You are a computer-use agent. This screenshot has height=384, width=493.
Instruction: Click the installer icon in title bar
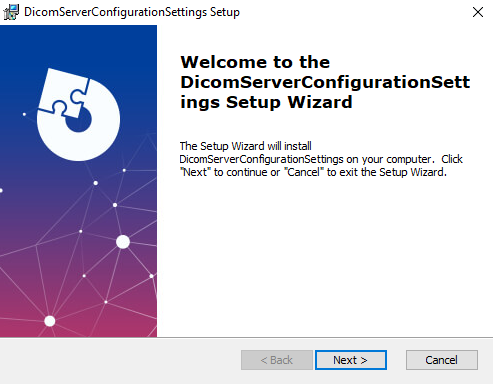tap(11, 12)
